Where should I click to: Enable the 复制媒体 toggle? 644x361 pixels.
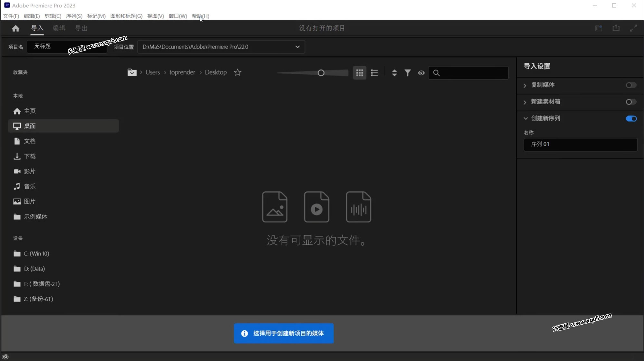(631, 85)
